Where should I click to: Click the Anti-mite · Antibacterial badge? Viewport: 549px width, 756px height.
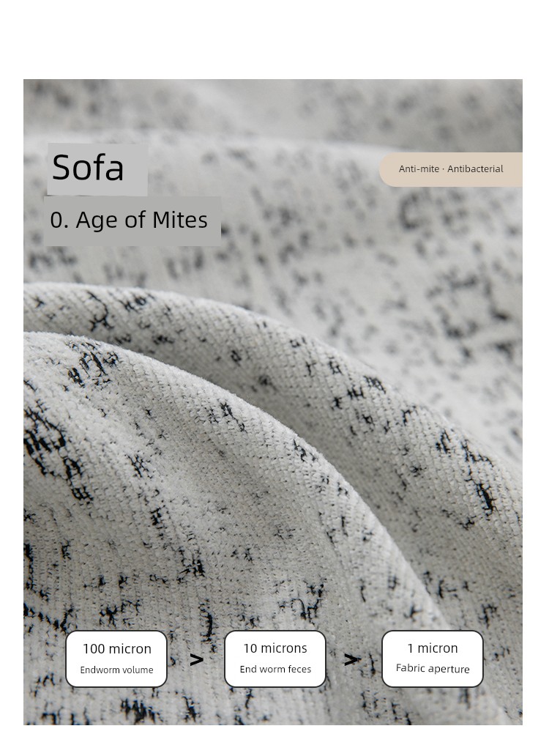tap(451, 169)
